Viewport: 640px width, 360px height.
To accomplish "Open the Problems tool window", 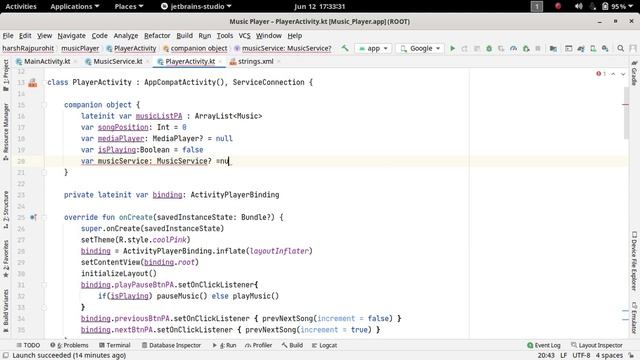I will [69, 345].
